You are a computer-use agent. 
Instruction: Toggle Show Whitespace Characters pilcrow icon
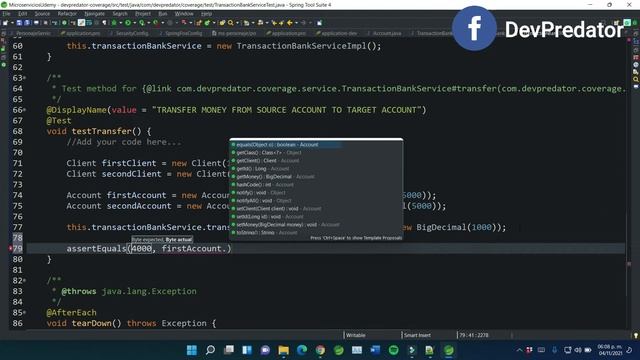click(x=104, y=23)
